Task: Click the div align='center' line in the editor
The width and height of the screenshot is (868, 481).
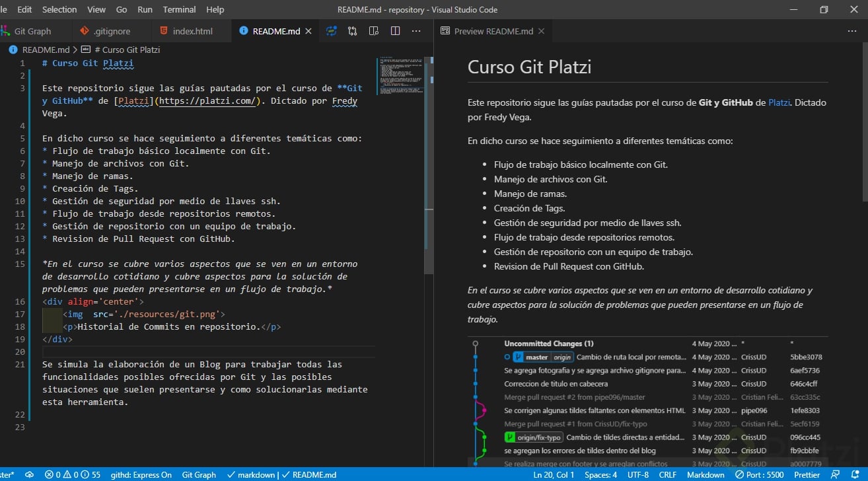Action: pyautogui.click(x=93, y=301)
